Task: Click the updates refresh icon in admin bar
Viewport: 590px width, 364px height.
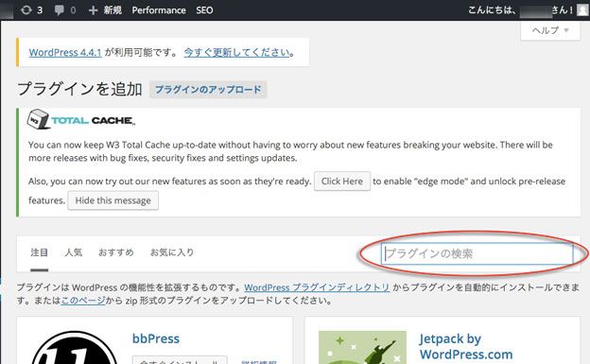Action: tap(26, 9)
